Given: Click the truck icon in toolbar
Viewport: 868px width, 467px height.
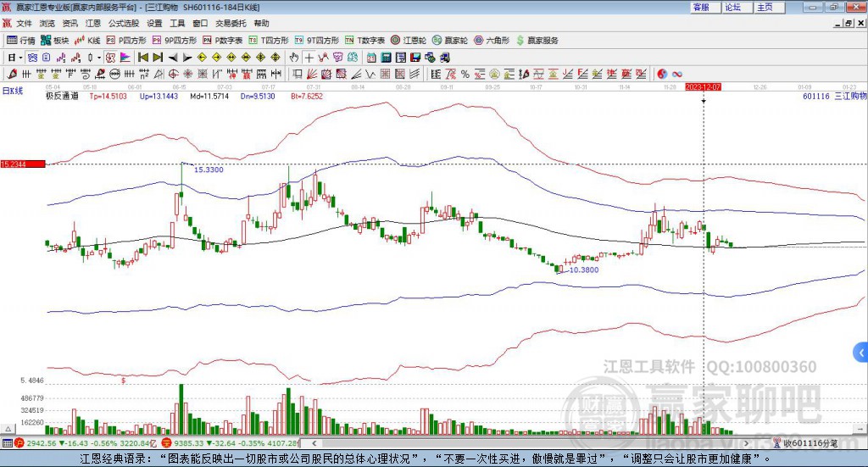Looking at the screenshot, I should point(445,58).
